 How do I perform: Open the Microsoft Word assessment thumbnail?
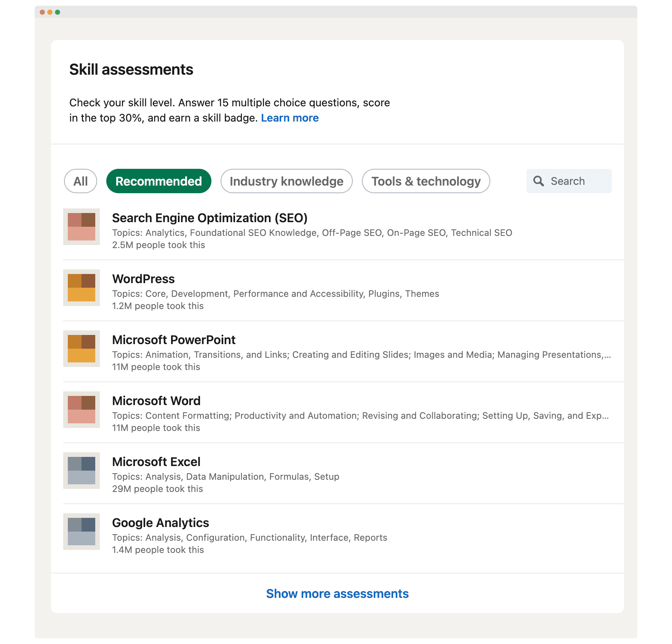(x=81, y=410)
